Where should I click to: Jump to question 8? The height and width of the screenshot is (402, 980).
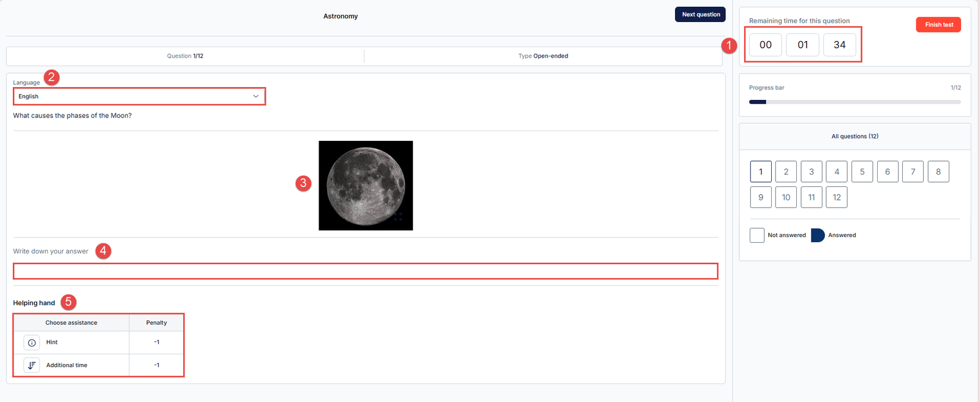coord(938,172)
